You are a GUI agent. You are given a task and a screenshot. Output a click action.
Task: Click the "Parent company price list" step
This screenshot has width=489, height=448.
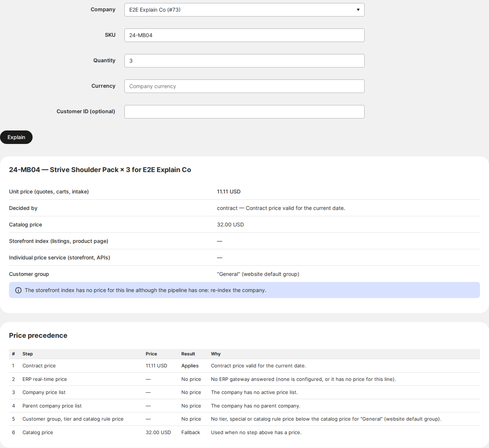coord(52,406)
